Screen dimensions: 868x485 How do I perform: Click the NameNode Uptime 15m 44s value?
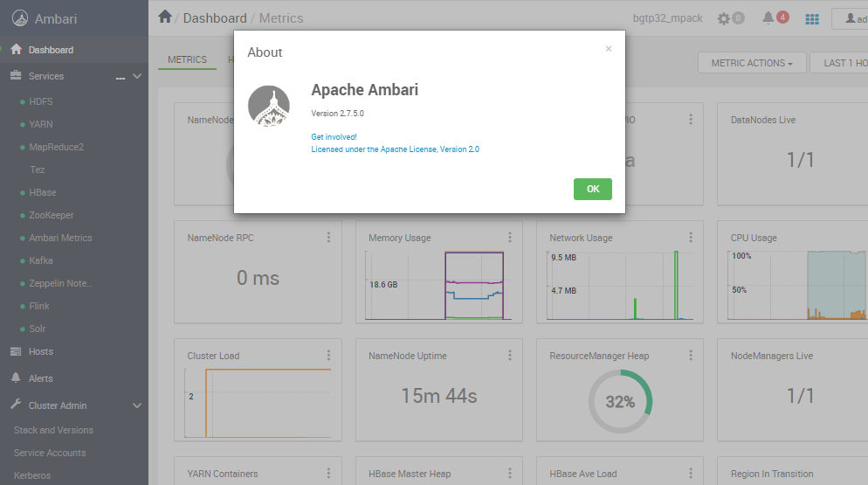pyautogui.click(x=439, y=396)
